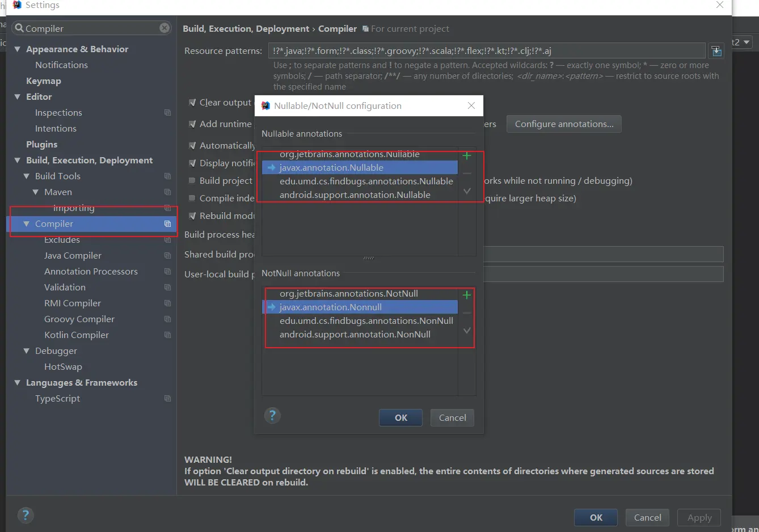Click the project-level icon beside TypeScript
This screenshot has width=759, height=532.
click(167, 399)
